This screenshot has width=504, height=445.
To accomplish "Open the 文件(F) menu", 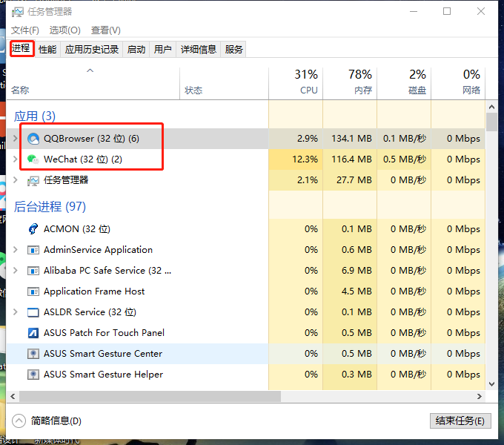I will (25, 30).
